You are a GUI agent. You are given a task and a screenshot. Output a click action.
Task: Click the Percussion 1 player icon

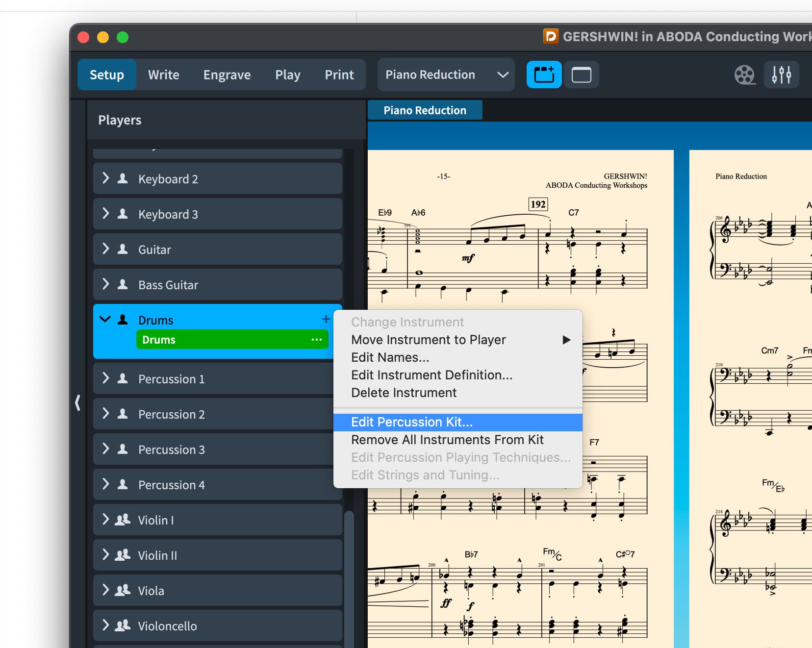click(x=123, y=378)
